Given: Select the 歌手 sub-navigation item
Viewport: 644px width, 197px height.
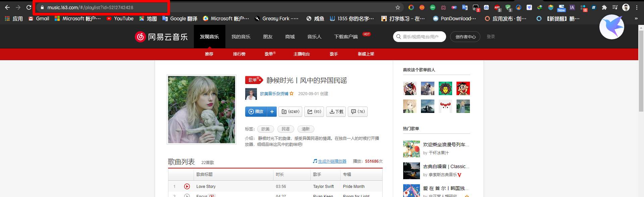Looking at the screenshot, I should (334, 54).
